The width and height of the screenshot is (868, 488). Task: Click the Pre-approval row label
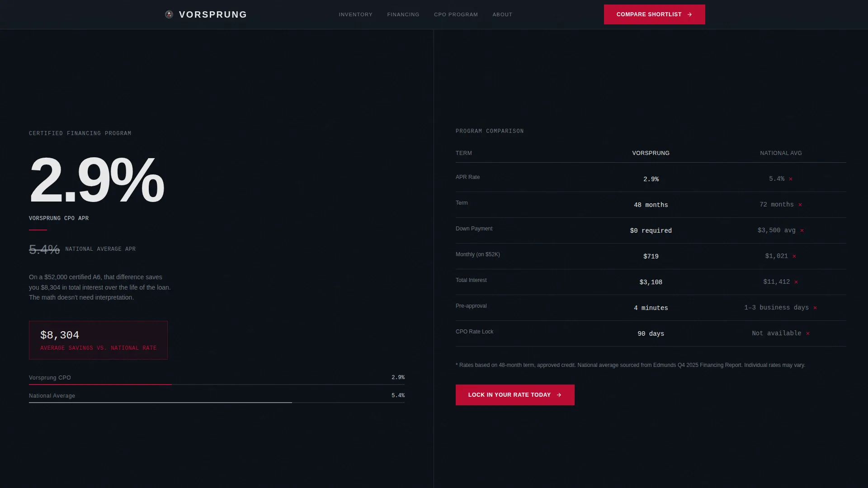471,306
